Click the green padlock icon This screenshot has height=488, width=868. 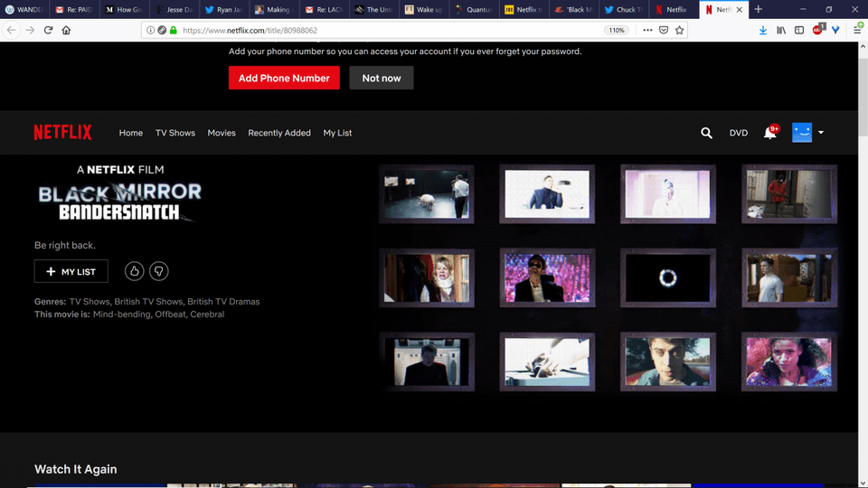point(174,31)
